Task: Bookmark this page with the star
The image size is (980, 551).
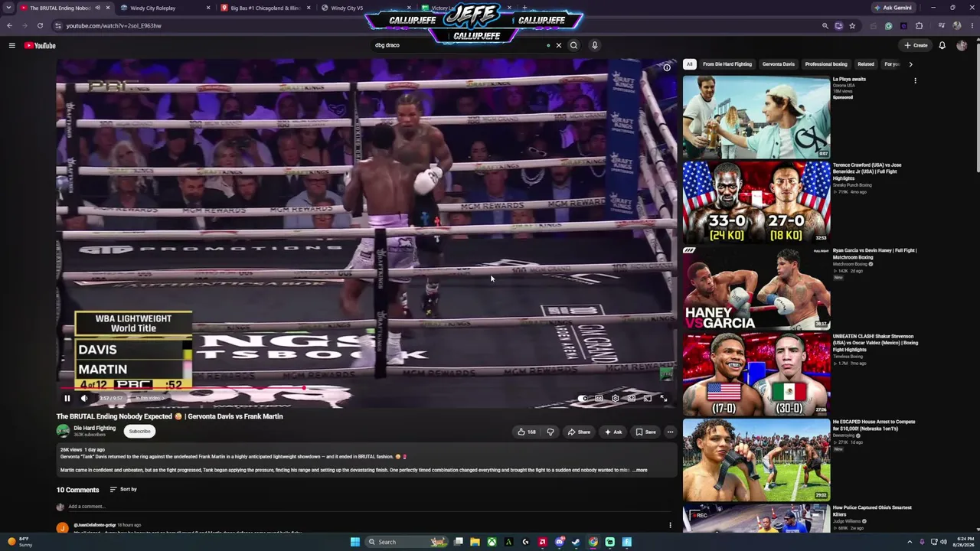Action: pos(852,26)
